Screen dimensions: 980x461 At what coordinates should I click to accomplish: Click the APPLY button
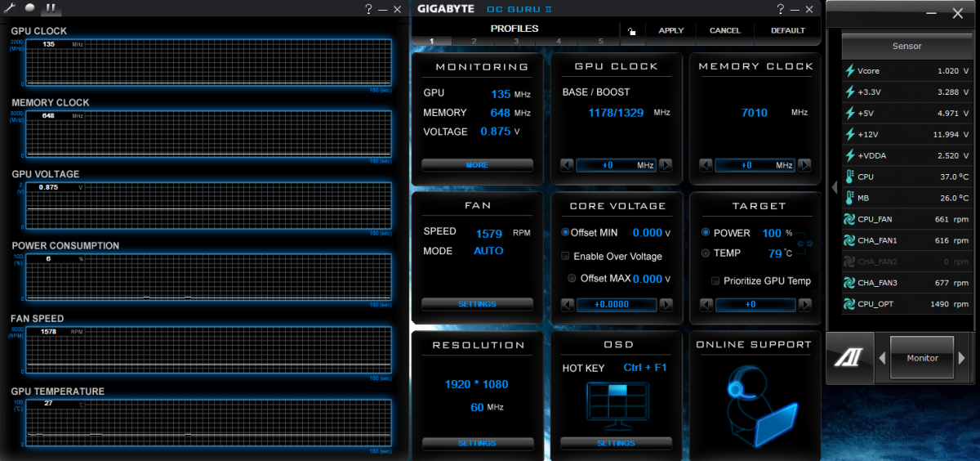point(670,31)
